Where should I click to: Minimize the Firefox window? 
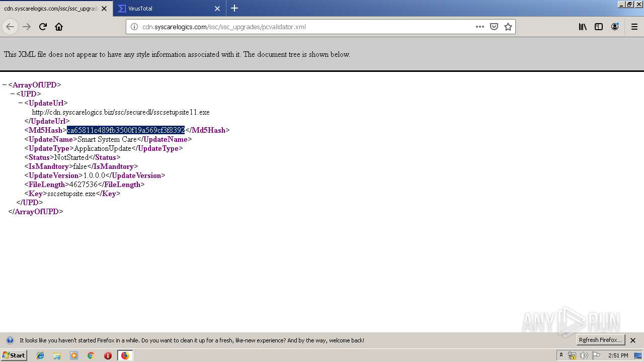pyautogui.click(x=621, y=4)
